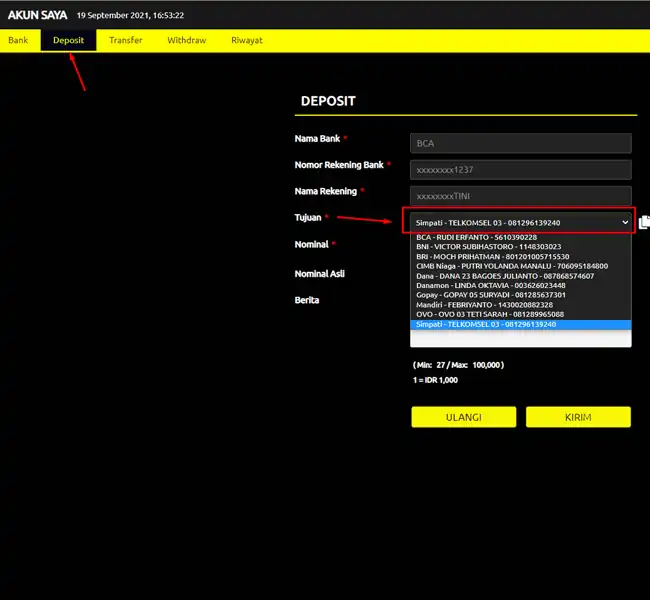This screenshot has height=600, width=650.
Task: Click the Berita label
Action: [307, 300]
